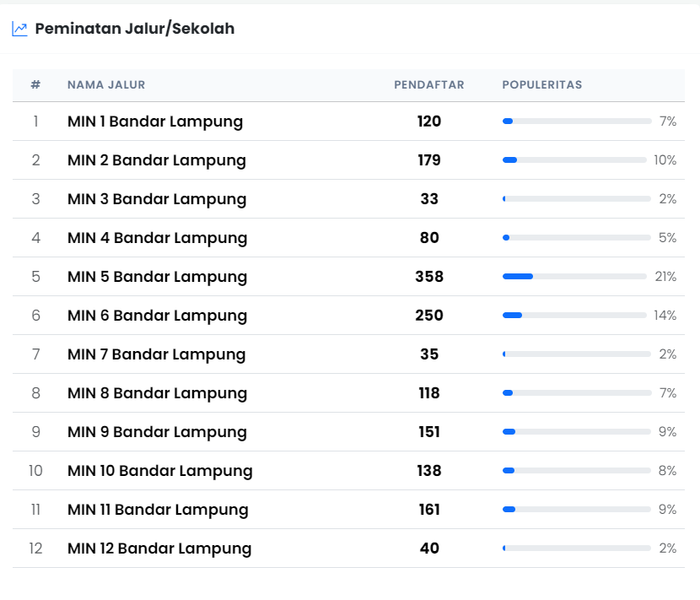The height and width of the screenshot is (600, 700).
Task: Click the chart icon beside Peminatan Jalur/Sekolah
Action: (x=19, y=29)
